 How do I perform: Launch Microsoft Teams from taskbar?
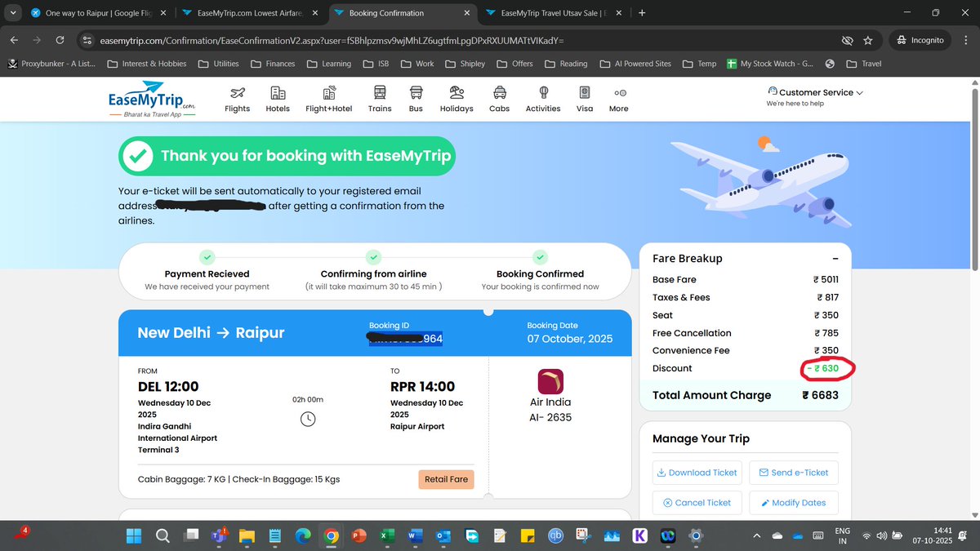[219, 535]
